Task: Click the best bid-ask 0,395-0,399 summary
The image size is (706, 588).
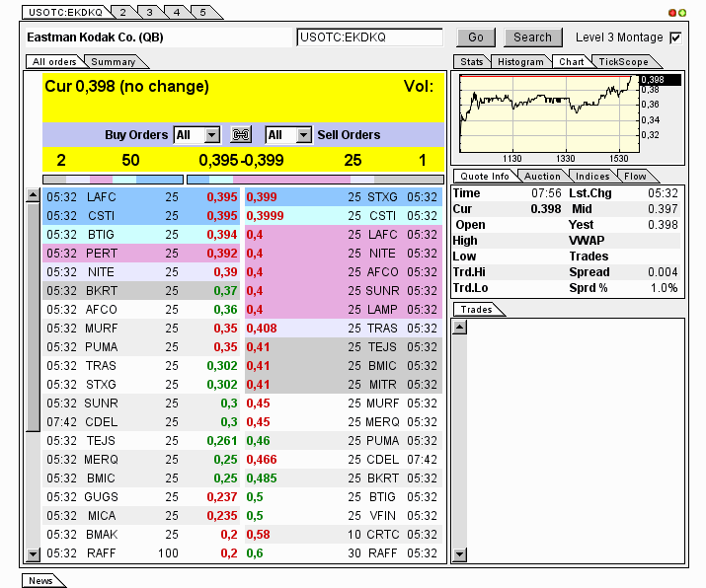Action: (241, 160)
